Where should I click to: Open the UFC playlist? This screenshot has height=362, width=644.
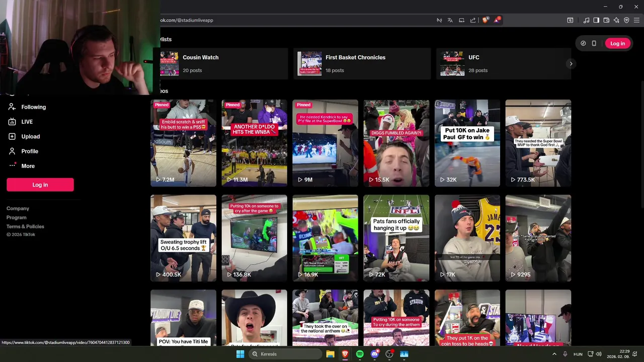pyautogui.click(x=503, y=64)
